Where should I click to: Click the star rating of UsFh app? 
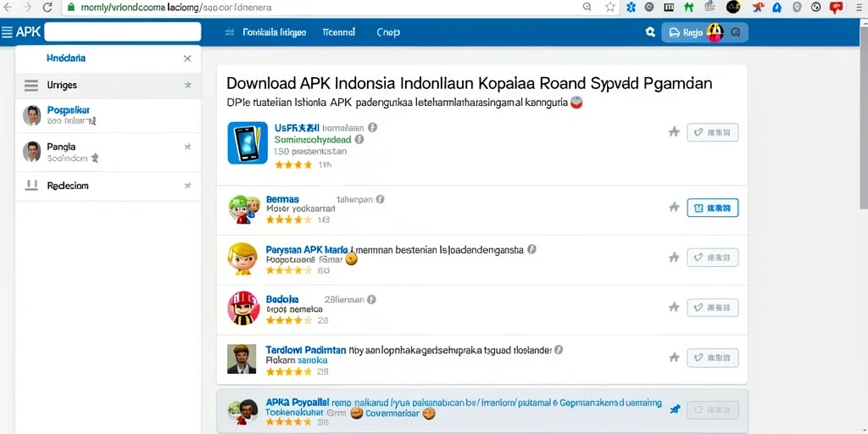point(292,164)
